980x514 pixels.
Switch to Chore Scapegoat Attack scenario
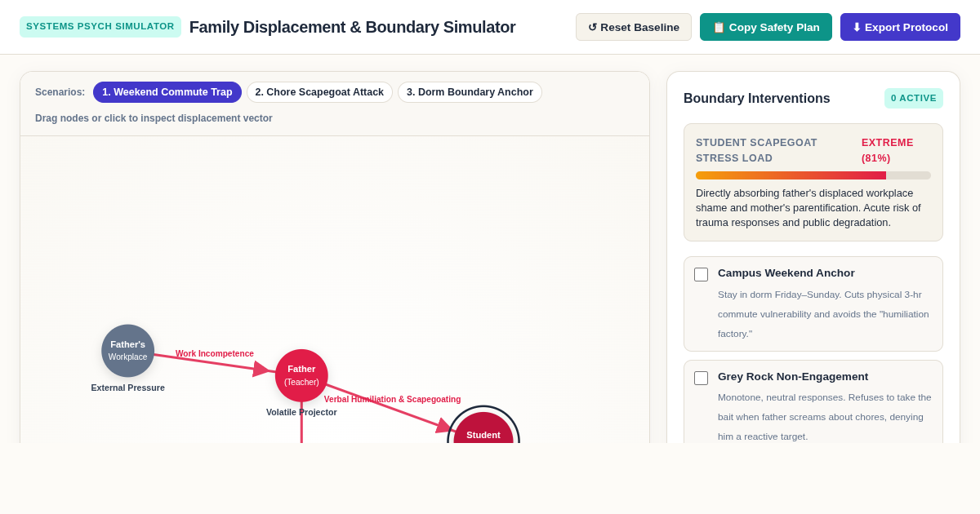tap(319, 92)
